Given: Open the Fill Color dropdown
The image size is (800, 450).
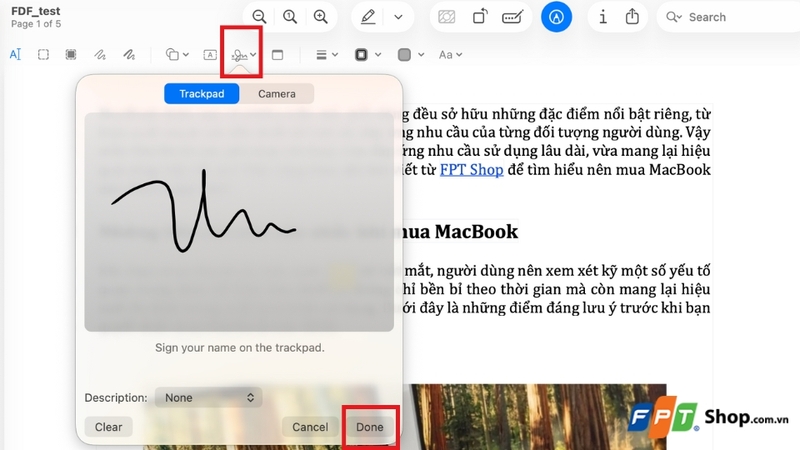Looking at the screenshot, I should (x=410, y=54).
